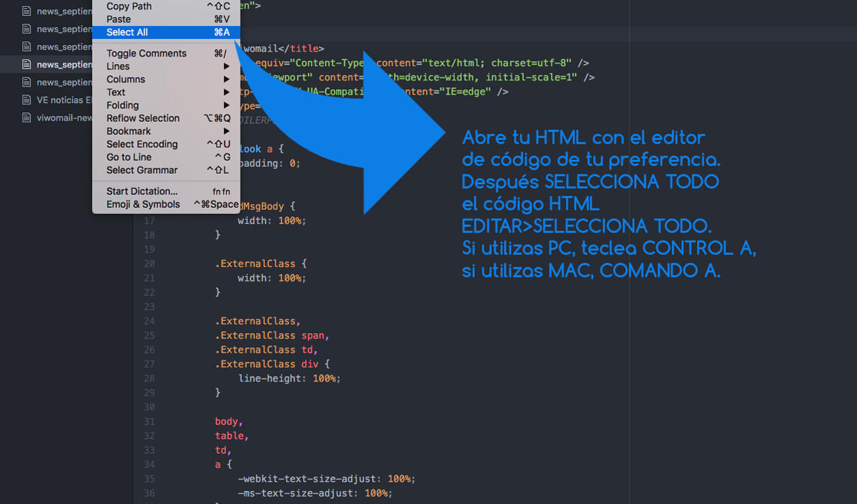Expand the Bookmark submenu
Image resolution: width=857 pixels, height=504 pixels.
[129, 131]
